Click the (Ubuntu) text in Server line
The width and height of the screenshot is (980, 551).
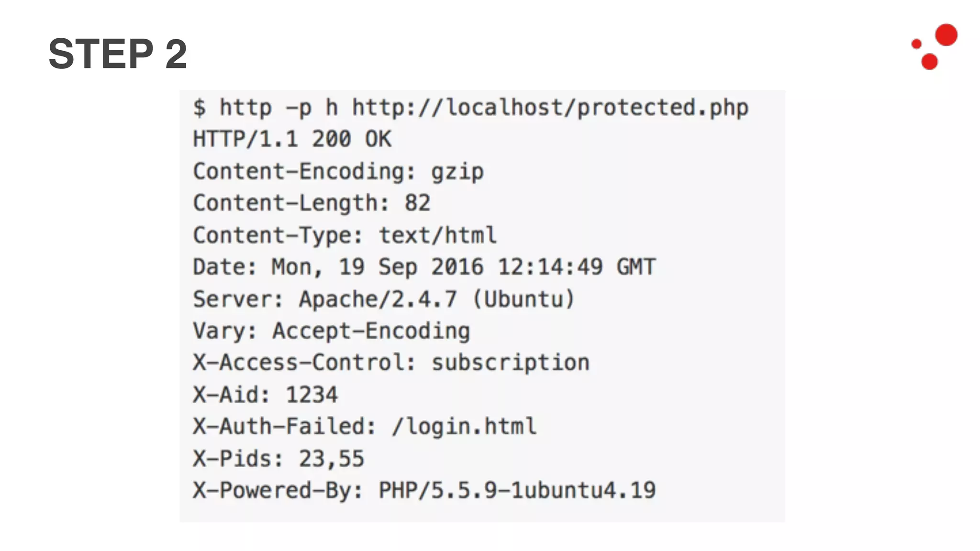[x=523, y=299]
